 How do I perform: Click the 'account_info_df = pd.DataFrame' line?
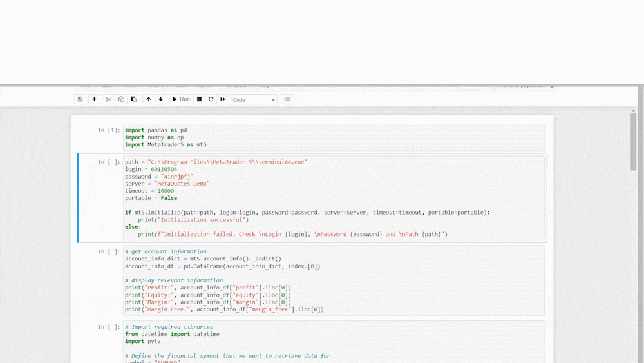[223, 266]
